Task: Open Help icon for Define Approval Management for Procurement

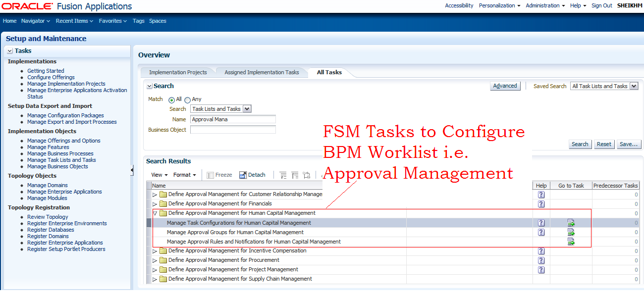Action: pyautogui.click(x=541, y=260)
